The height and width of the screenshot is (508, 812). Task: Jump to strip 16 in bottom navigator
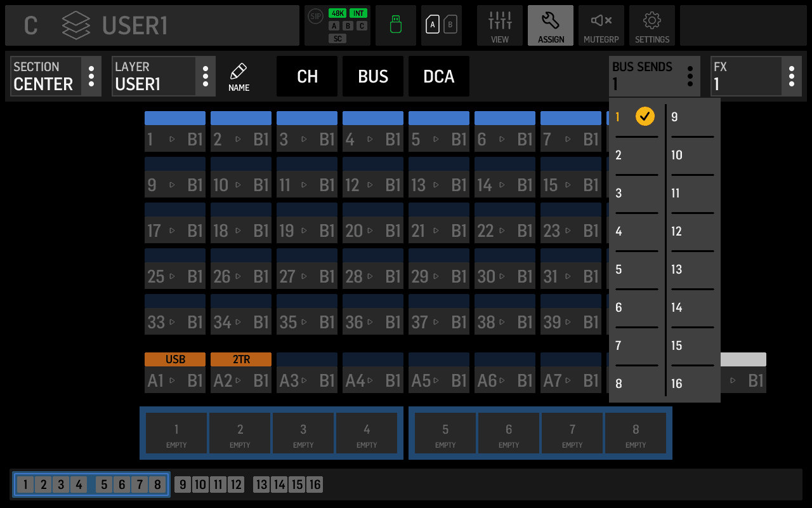pos(315,485)
